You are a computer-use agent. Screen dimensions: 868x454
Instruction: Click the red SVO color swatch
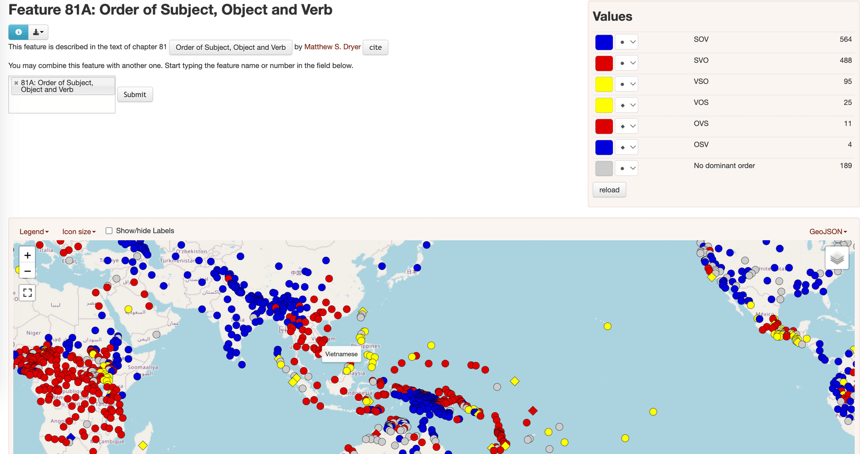click(604, 63)
